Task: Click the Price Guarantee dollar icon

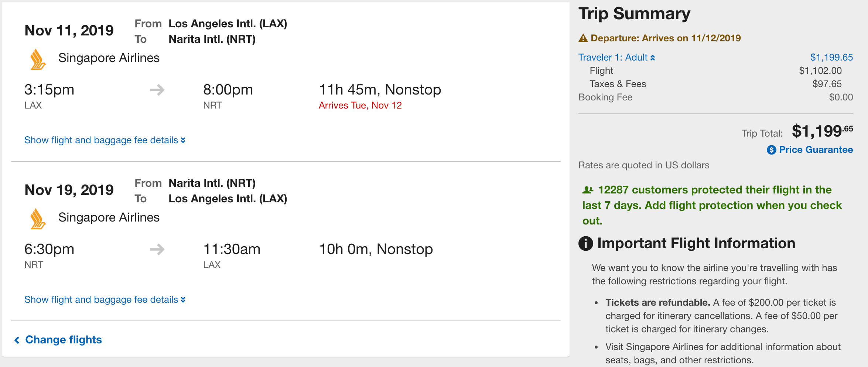Action: pos(771,150)
